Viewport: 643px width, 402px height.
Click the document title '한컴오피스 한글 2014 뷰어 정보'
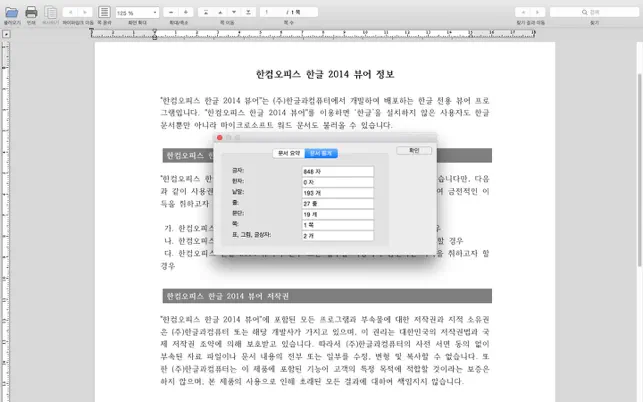point(325,74)
